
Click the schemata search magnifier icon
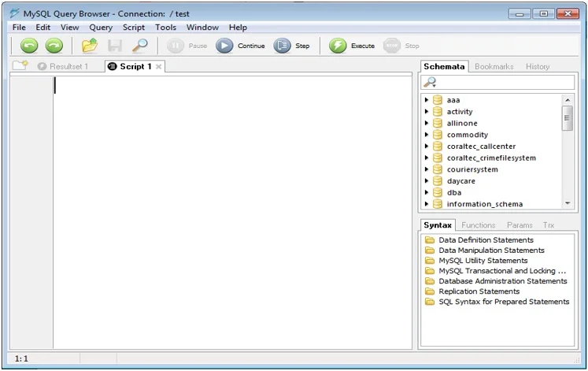click(x=430, y=82)
